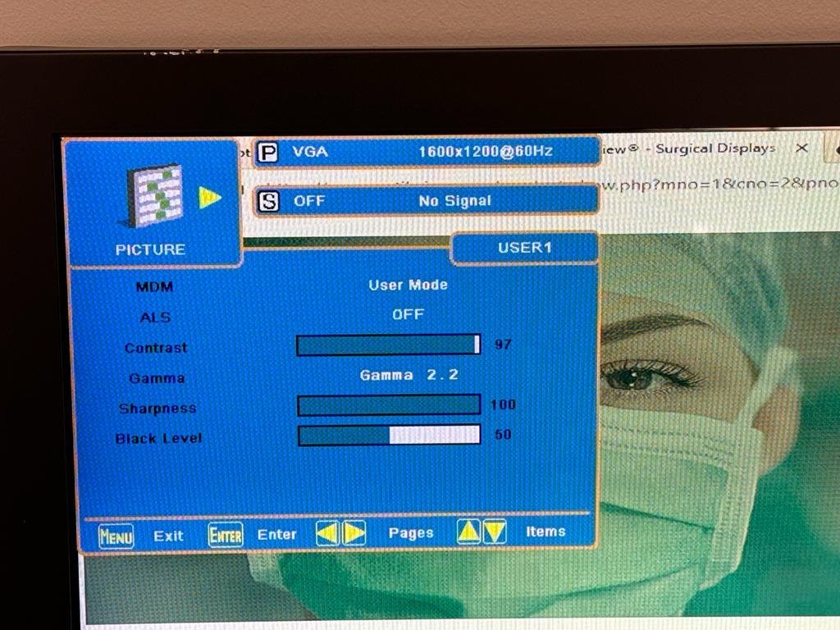This screenshot has width=840, height=630.
Task: Toggle the ALS OFF value
Action: click(x=409, y=314)
